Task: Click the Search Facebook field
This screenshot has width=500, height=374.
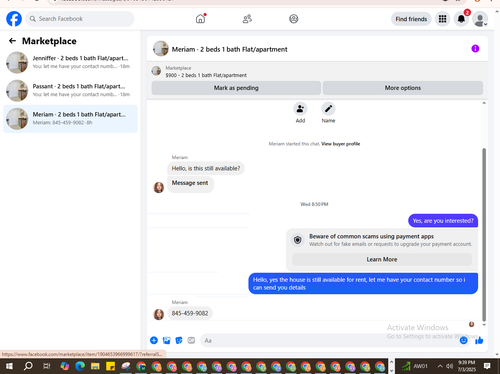Action: tap(80, 19)
